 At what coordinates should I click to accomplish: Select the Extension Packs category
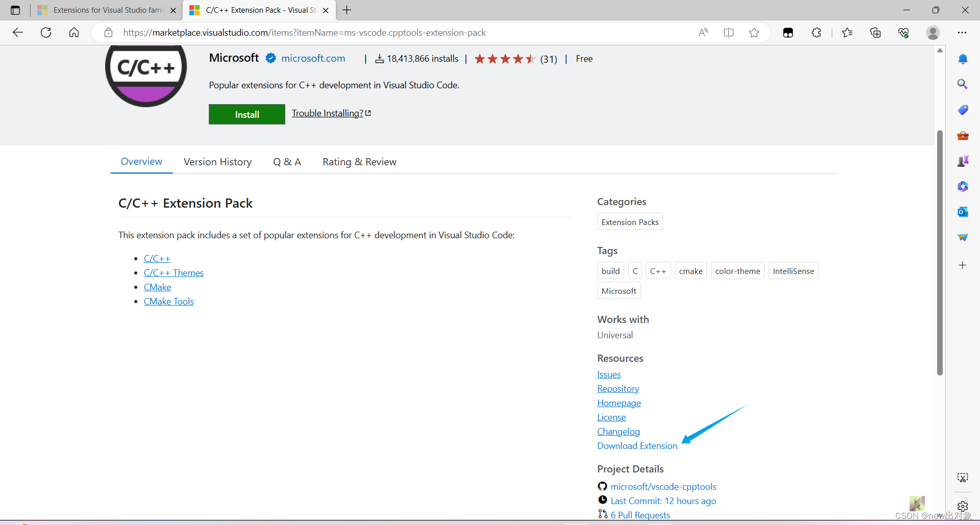(630, 222)
